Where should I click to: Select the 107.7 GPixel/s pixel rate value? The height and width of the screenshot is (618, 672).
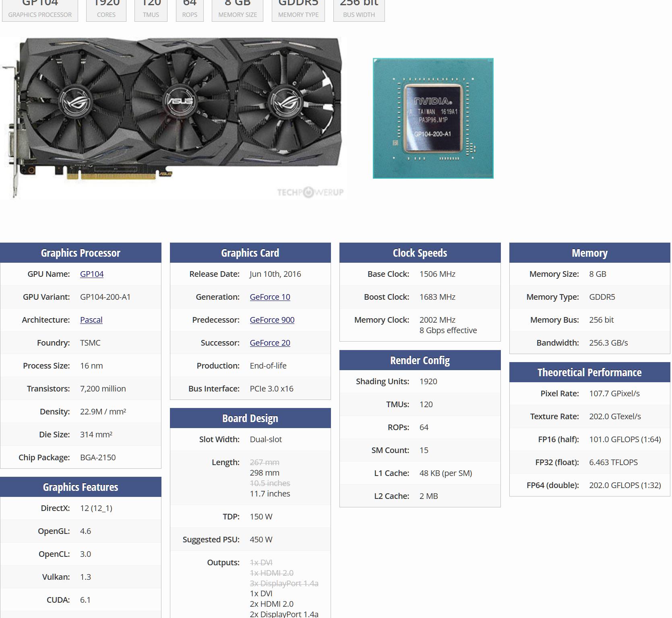pos(614,393)
